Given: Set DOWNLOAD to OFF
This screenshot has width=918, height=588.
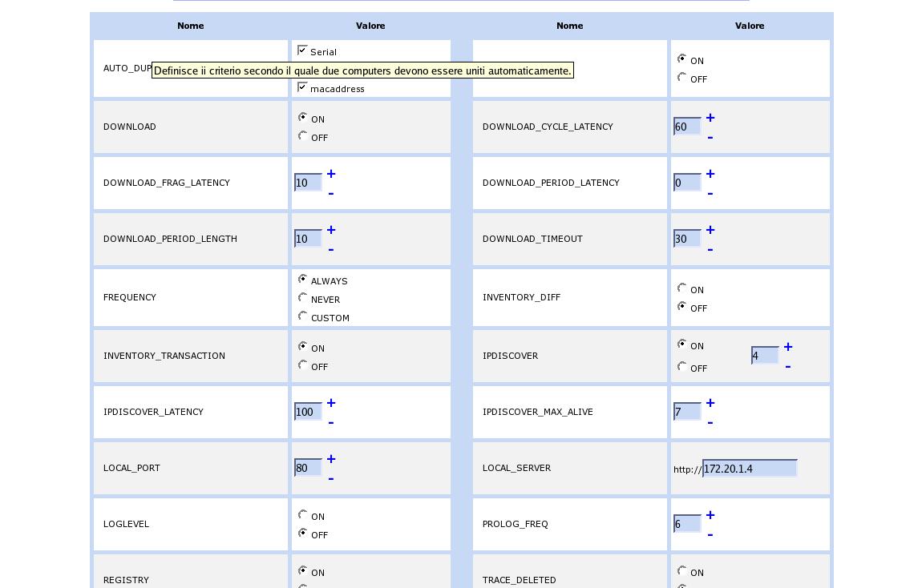Looking at the screenshot, I should point(303,136).
